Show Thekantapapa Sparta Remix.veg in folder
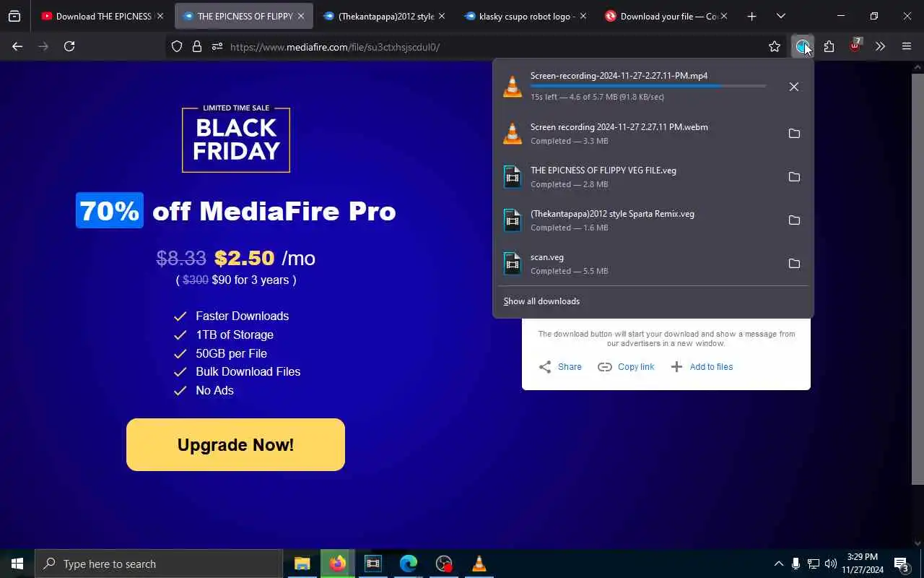This screenshot has width=924, height=578. click(x=794, y=220)
